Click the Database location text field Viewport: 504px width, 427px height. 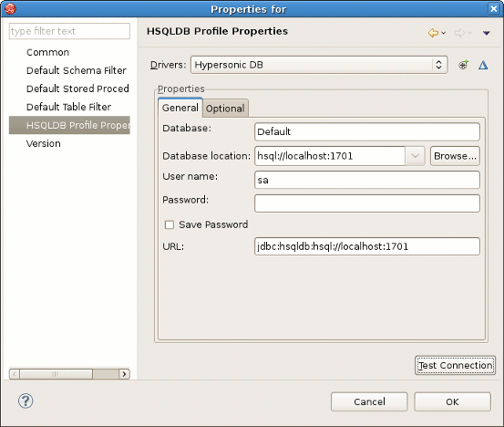330,156
